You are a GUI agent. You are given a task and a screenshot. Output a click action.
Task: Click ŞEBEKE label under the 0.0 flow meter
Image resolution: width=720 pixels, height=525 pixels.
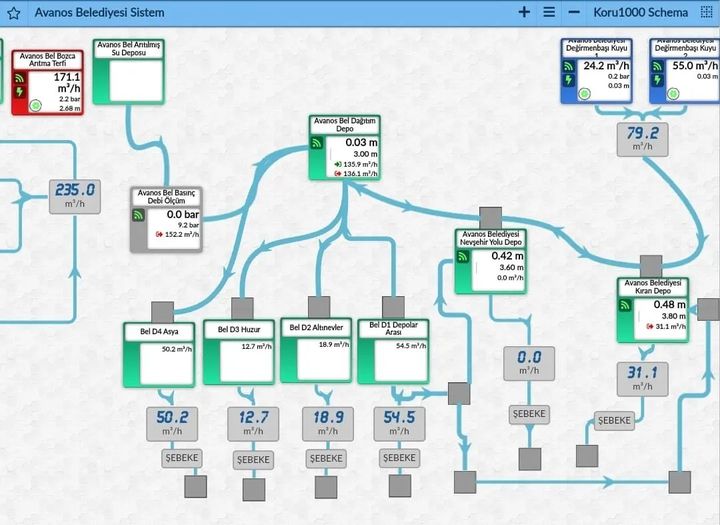point(530,414)
